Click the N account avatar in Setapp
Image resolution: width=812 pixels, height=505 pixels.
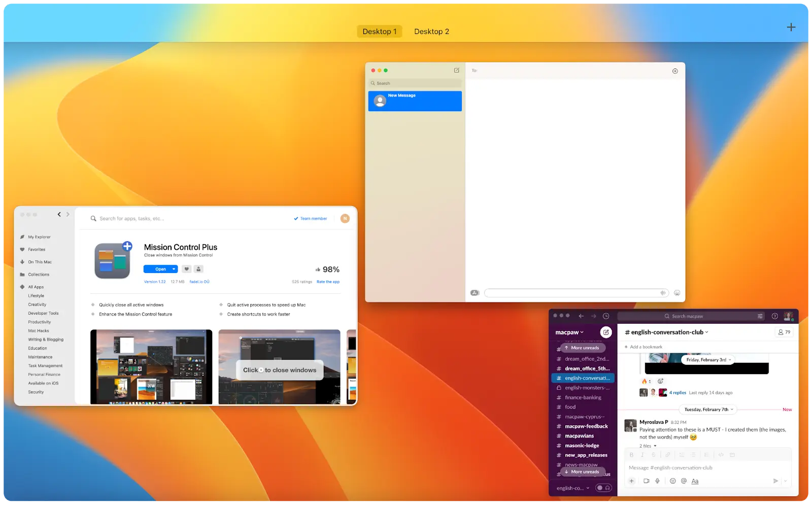pos(345,218)
